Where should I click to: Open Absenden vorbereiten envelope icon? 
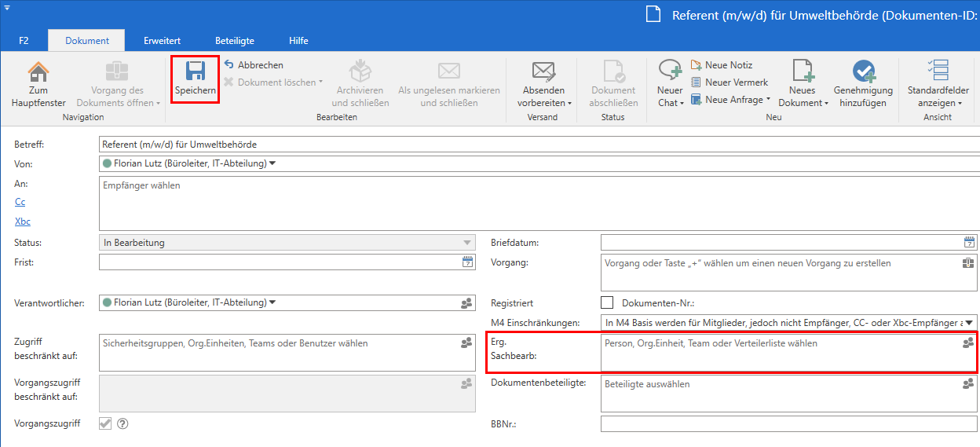point(543,72)
